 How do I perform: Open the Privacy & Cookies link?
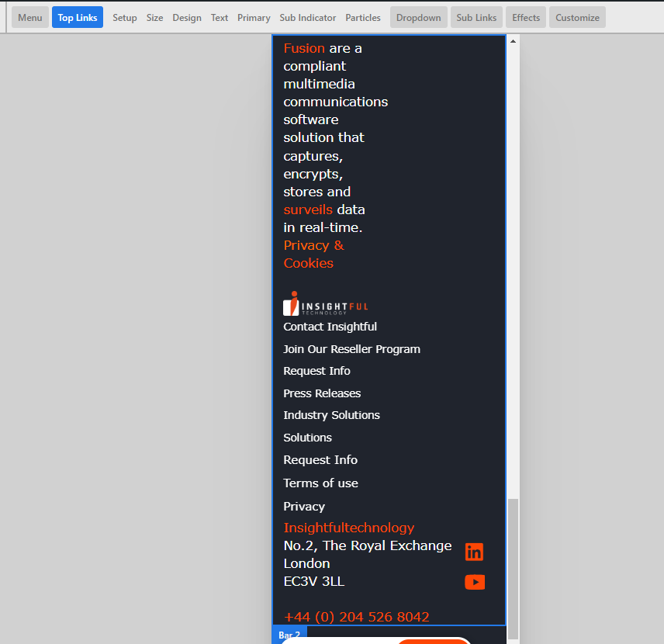coord(314,254)
